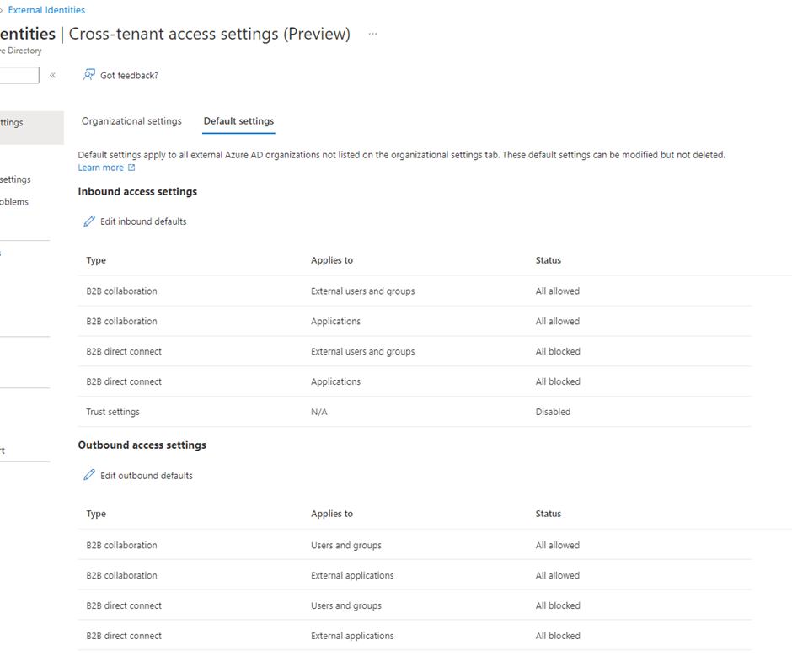Open the ellipsis menu beside page title
The height and width of the screenshot is (672, 792).
(372, 34)
